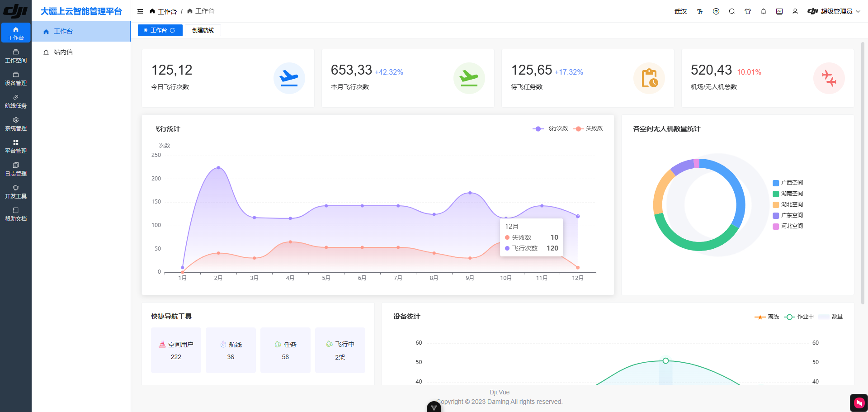Open 航线任务 sidebar section
868x412 pixels.
16,101
